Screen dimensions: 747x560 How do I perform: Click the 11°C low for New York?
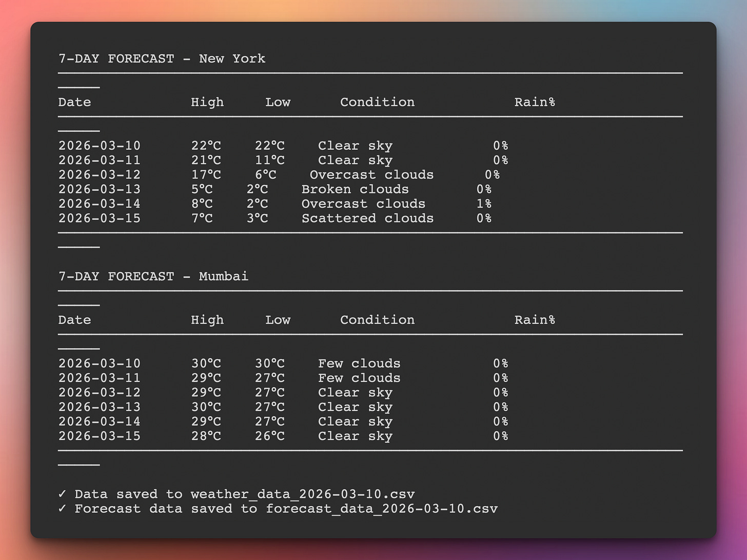(x=270, y=160)
